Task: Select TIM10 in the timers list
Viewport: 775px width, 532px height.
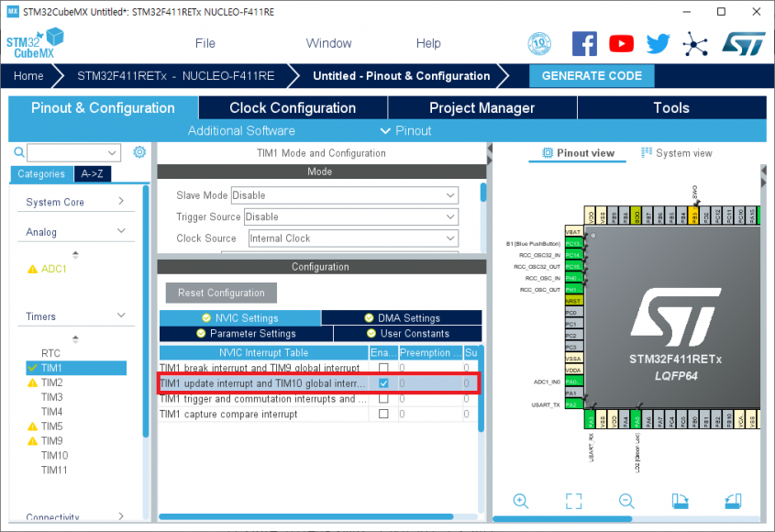Action: click(x=54, y=455)
